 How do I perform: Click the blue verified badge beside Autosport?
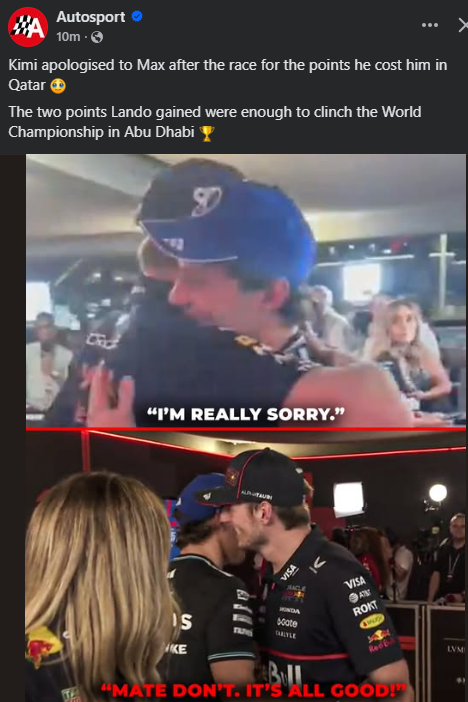pos(137,17)
